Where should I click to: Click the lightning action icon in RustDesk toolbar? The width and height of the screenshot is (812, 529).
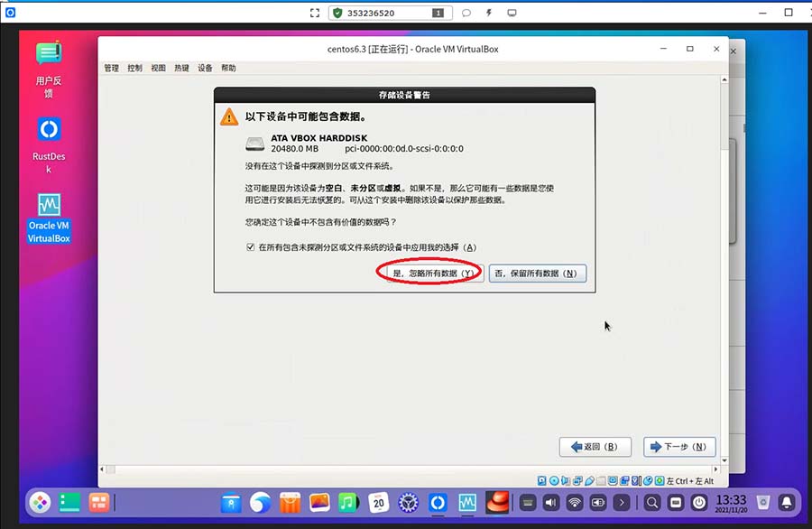pos(488,13)
